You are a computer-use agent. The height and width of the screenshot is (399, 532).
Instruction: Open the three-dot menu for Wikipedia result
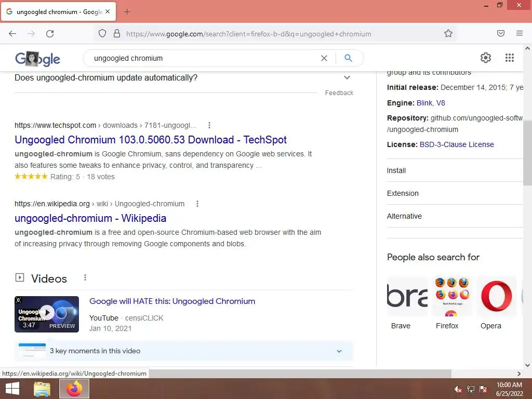197,204
